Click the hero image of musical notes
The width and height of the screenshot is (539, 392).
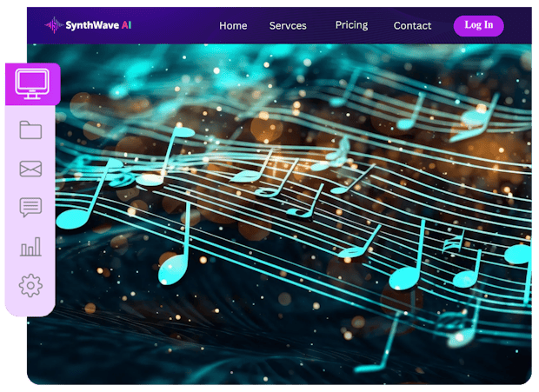(287, 217)
